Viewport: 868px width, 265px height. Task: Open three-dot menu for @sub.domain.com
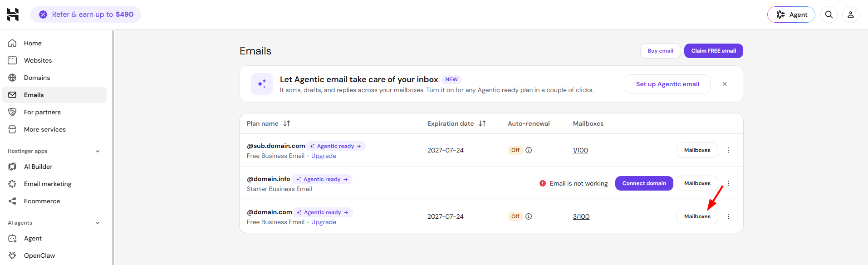tap(729, 150)
